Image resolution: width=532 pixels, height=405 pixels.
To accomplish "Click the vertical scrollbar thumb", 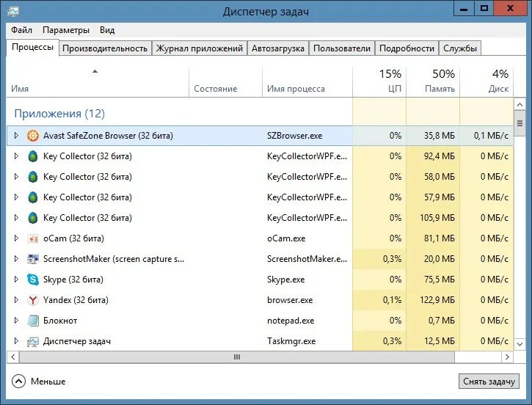I will coord(520,123).
